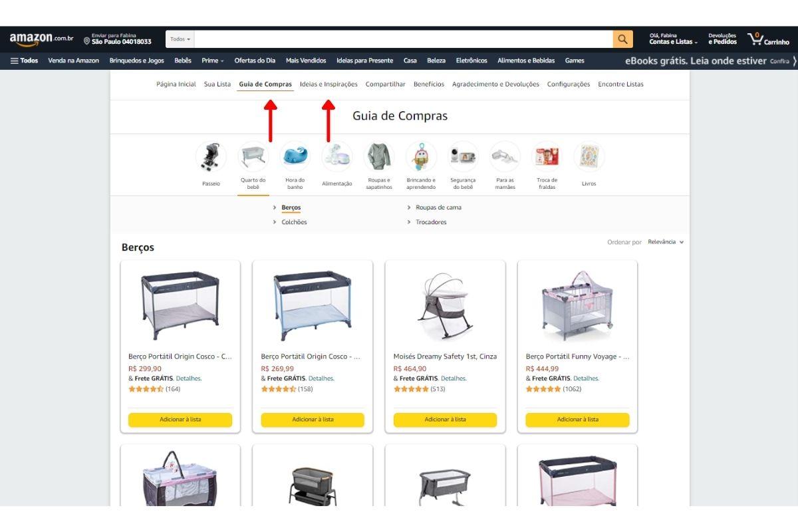Select the Passeio stroller category icon

[211, 156]
